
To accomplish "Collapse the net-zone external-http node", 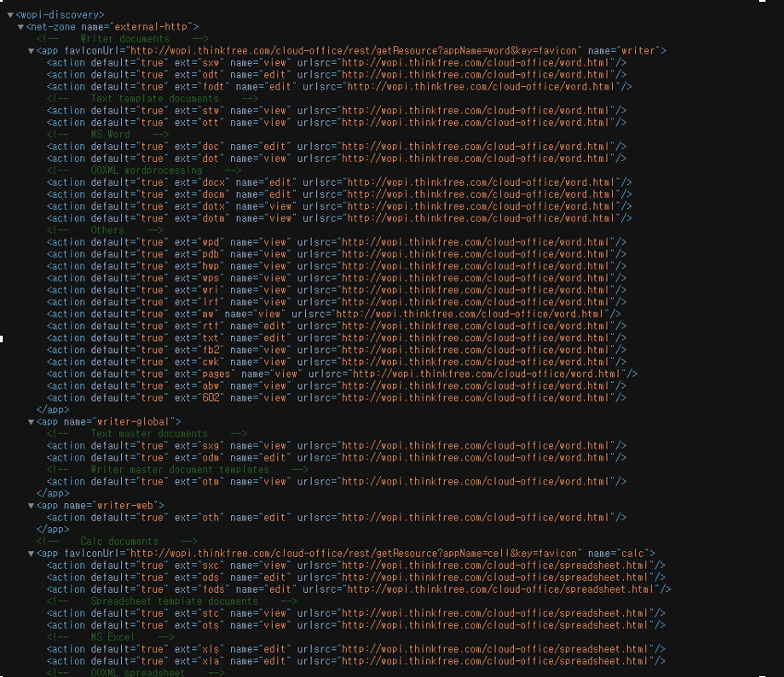I will click(x=20, y=27).
